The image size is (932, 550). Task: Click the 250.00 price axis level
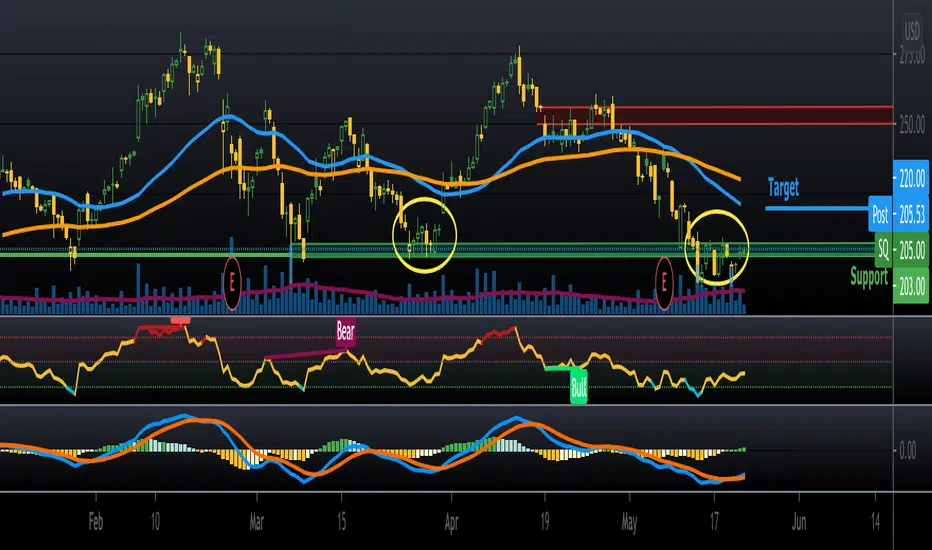912,125
